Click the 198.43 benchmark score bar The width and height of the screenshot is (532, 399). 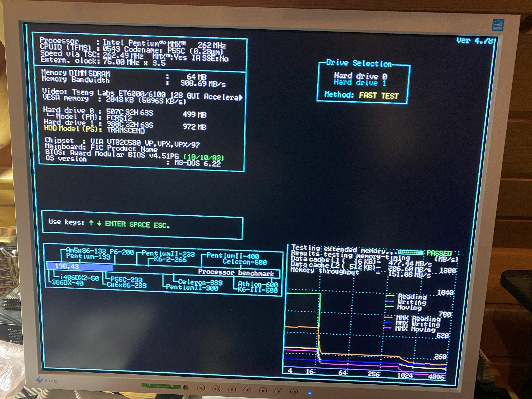point(80,266)
